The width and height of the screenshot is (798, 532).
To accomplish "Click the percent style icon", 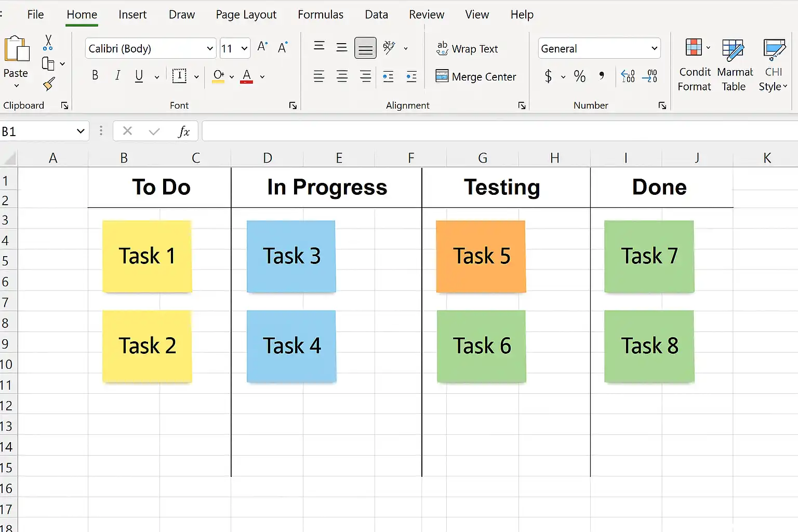I will 580,77.
